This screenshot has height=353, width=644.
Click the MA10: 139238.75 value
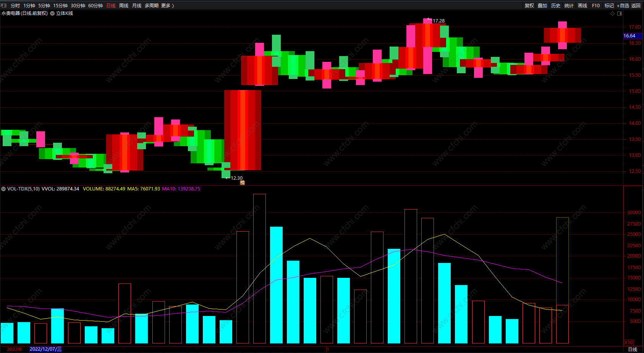tap(181, 189)
